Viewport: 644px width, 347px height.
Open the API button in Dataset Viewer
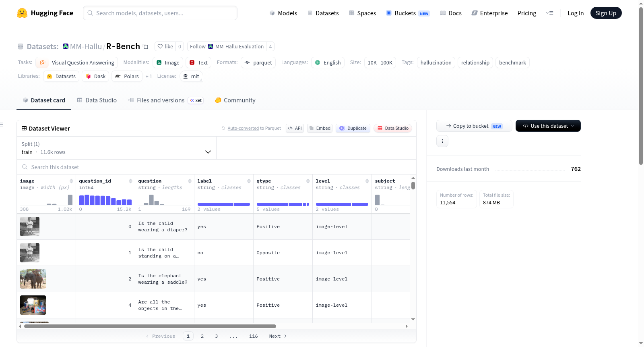click(295, 128)
